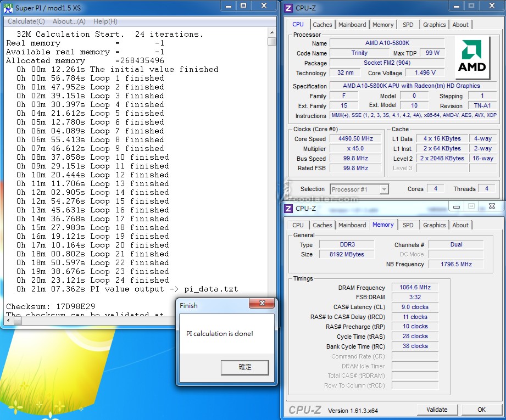
Task: Switch to Memory tab in top CPU-Z window
Action: tap(383, 25)
